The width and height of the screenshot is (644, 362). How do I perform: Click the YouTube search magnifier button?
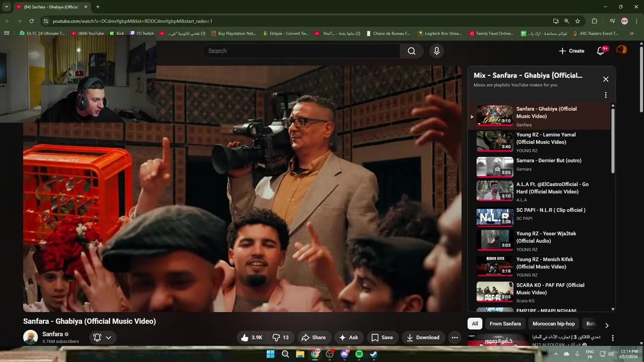pos(412,51)
